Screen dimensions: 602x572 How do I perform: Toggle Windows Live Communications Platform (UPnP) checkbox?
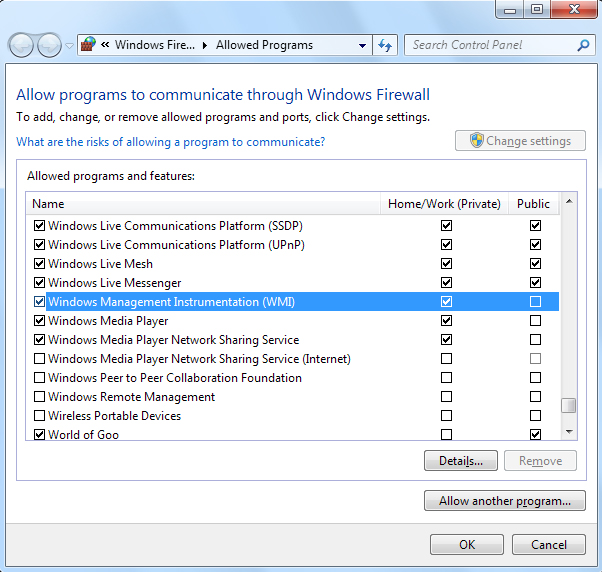(x=40, y=245)
